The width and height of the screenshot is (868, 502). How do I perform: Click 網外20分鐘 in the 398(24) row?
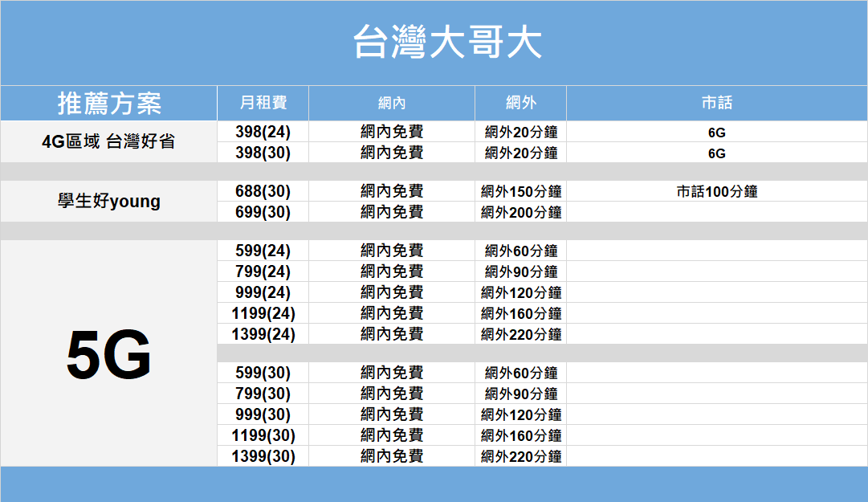(520, 133)
